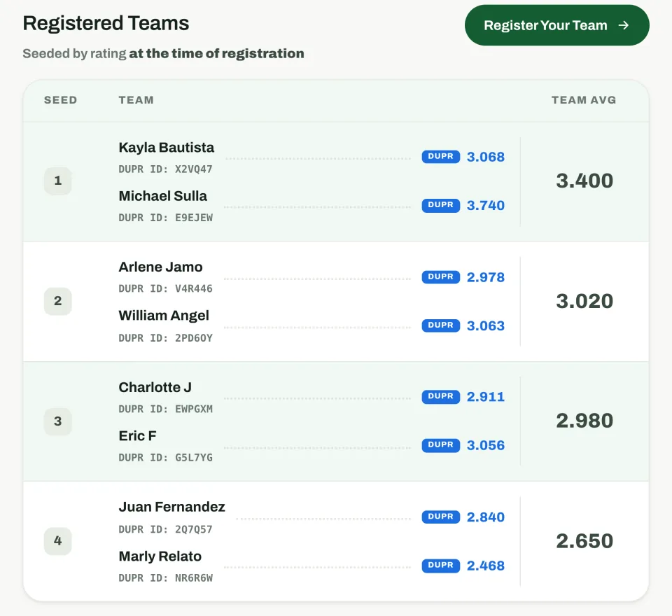Viewport: 672px width, 616px height.
Task: Click DUPR ID V4R446 text
Action: tap(165, 288)
